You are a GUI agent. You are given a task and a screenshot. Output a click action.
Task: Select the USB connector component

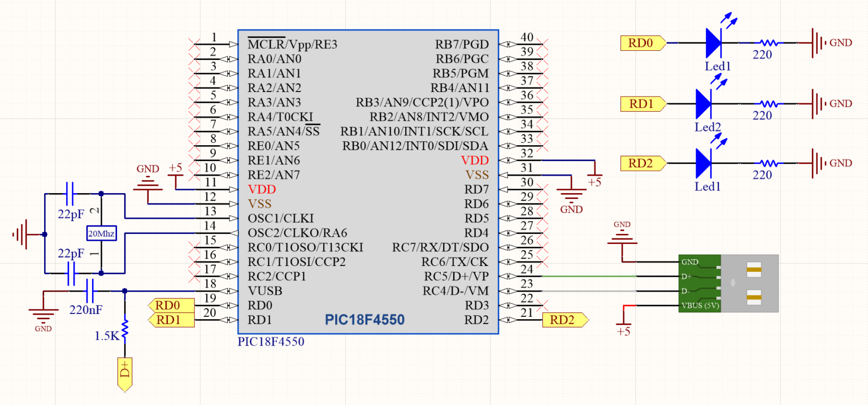coord(729,284)
